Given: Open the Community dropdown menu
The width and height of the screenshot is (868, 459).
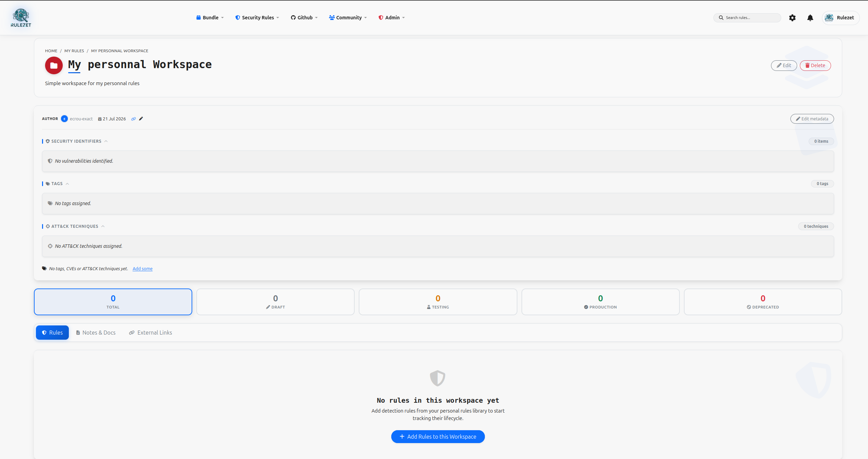Looking at the screenshot, I should [x=348, y=18].
